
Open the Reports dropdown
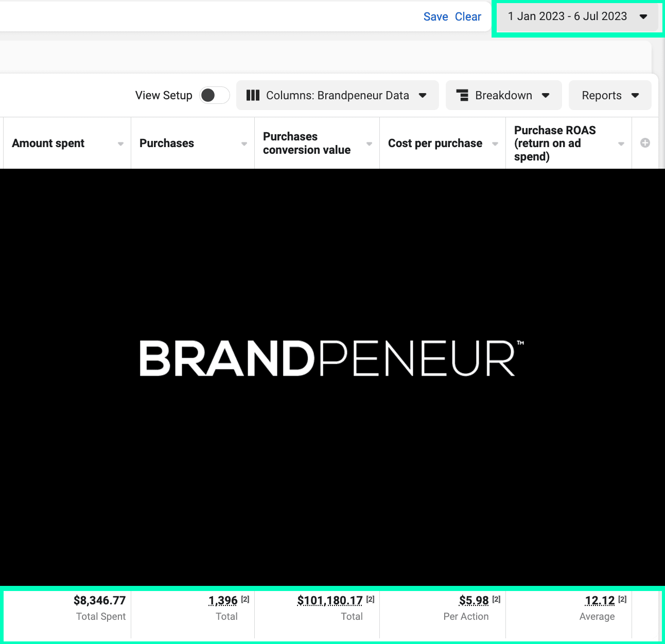pos(610,95)
